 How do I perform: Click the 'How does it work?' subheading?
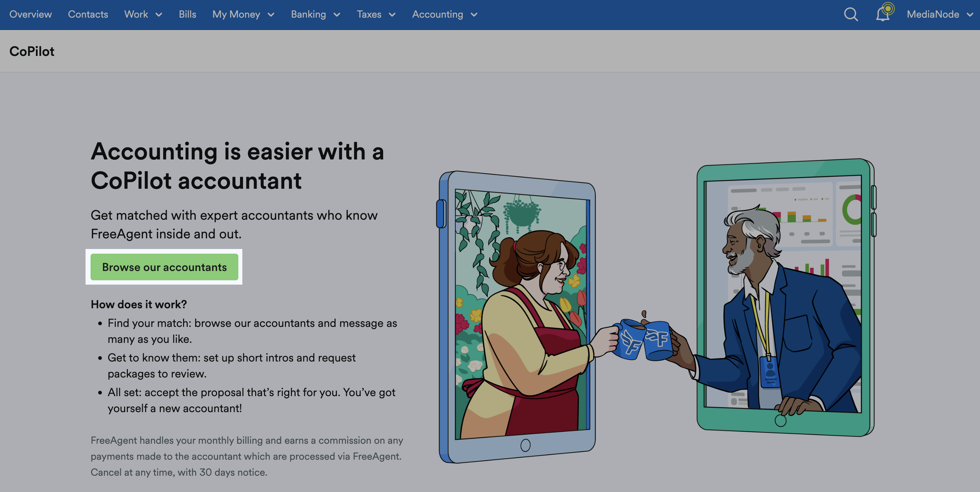(139, 304)
